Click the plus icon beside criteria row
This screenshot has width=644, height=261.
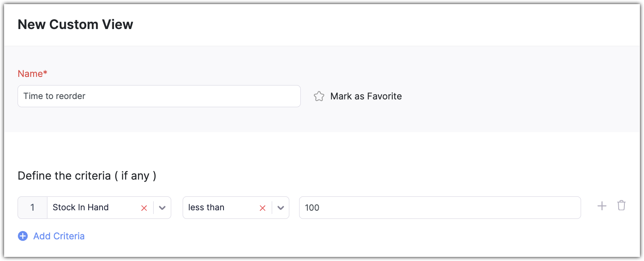click(x=602, y=206)
